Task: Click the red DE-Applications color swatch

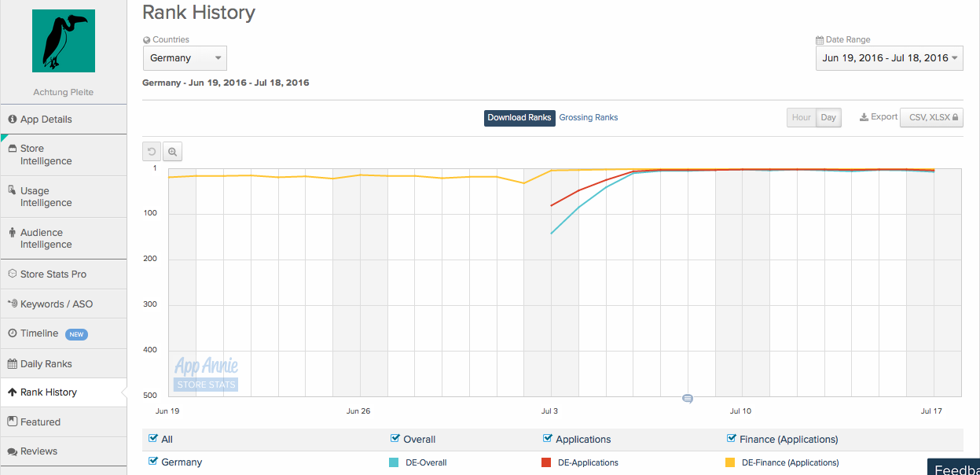Action: click(x=546, y=462)
